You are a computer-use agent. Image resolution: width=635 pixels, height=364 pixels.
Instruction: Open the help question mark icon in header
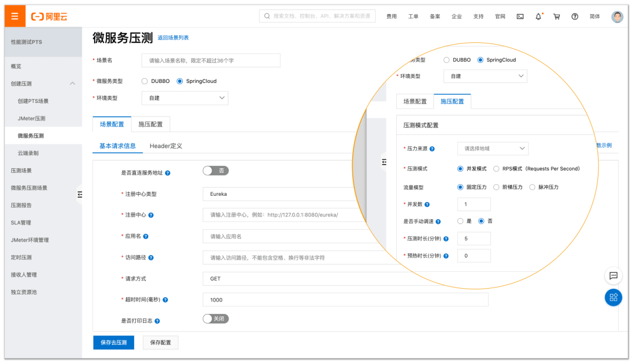574,16
